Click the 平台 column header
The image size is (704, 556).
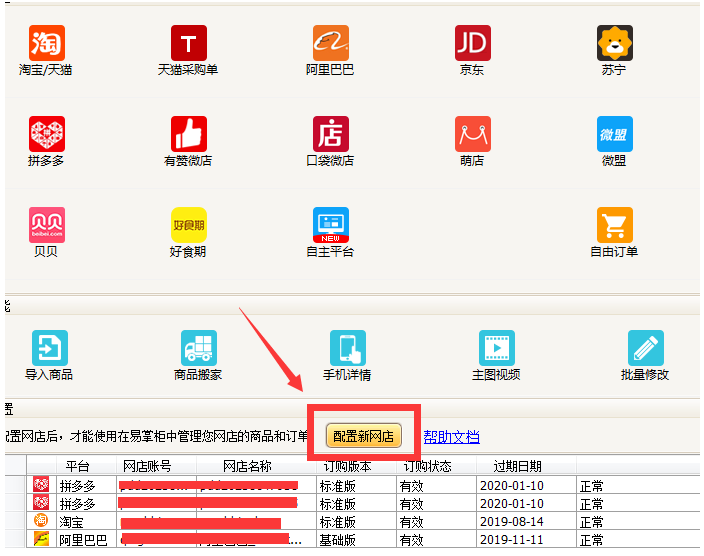pos(77,466)
